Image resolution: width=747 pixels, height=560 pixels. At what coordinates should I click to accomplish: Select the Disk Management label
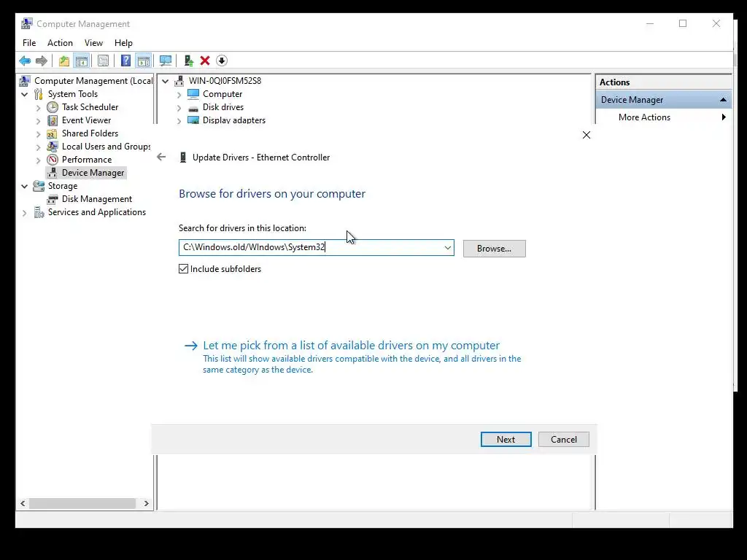click(97, 199)
